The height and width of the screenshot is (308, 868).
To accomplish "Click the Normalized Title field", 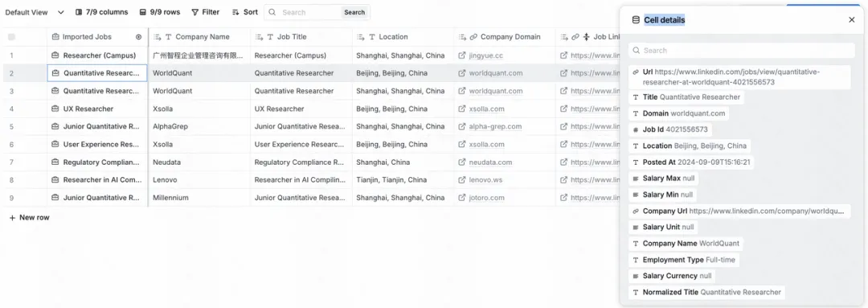I will (x=707, y=292).
